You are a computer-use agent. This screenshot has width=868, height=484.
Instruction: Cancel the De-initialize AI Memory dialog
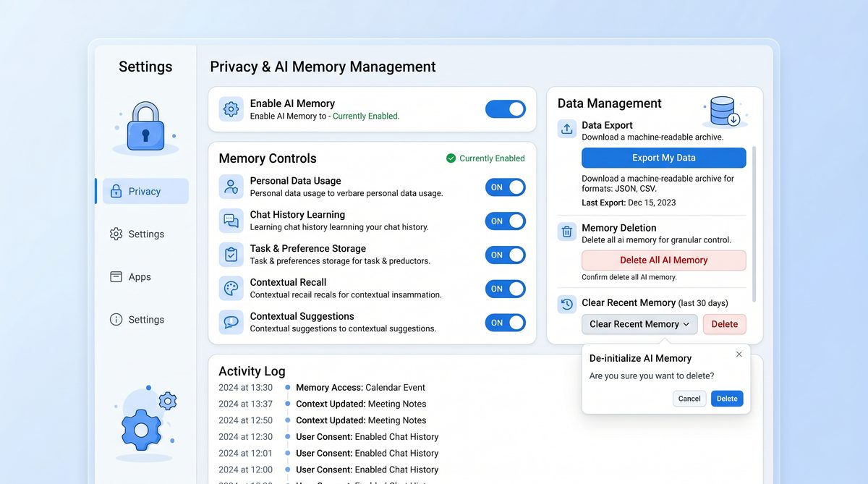[689, 399]
